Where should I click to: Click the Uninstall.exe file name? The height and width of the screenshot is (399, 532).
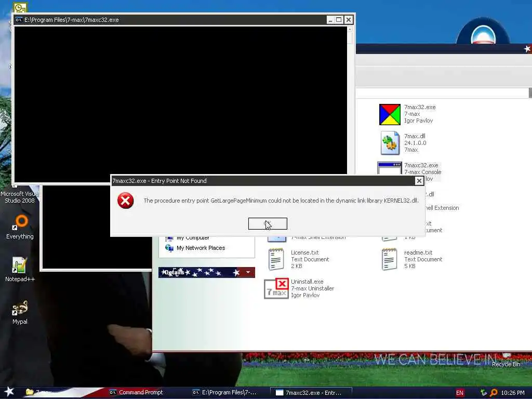coord(307,282)
